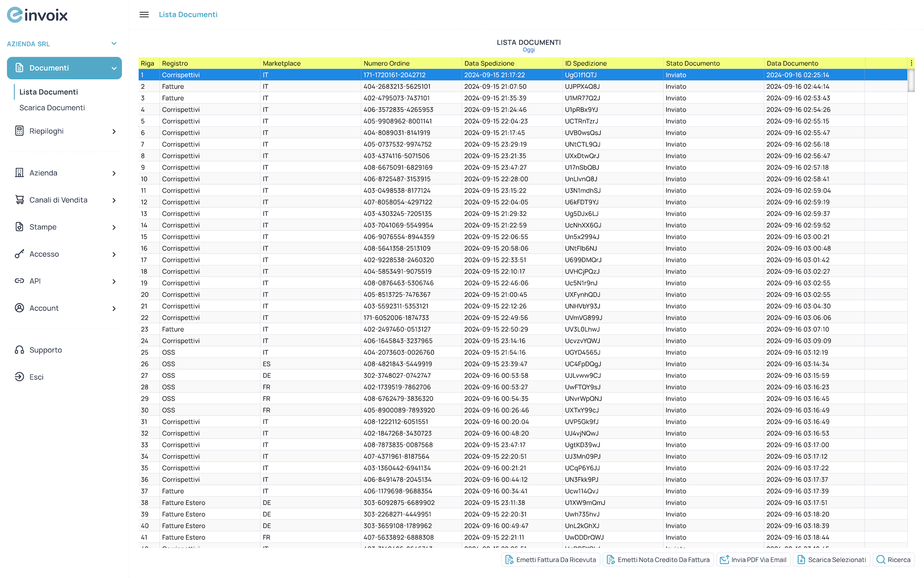Click the Accesso key icon

(x=18, y=254)
